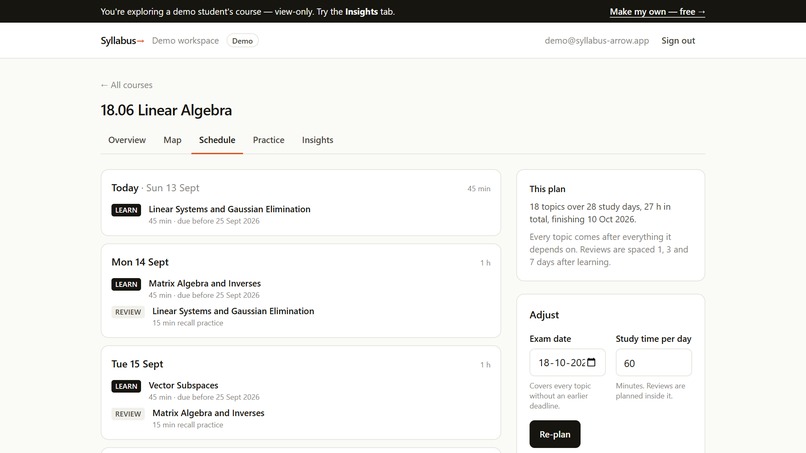
Task: Sign out of the demo account
Action: tap(678, 41)
